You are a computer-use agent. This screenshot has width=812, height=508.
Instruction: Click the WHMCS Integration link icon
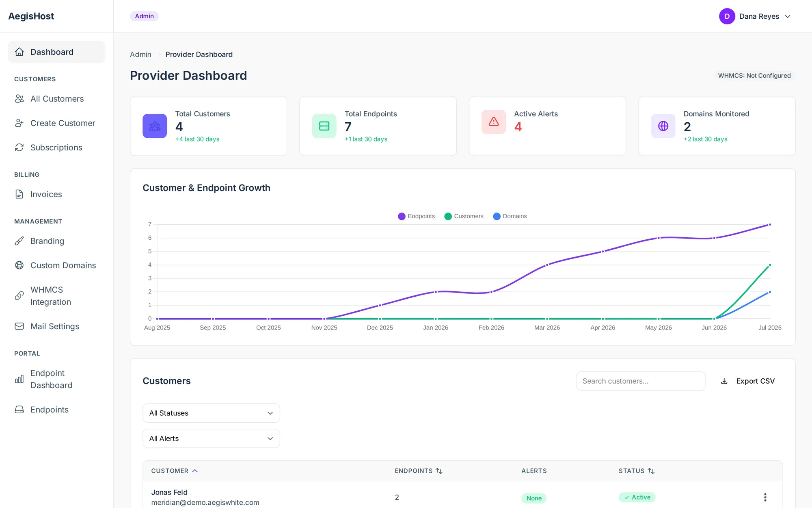[x=19, y=296]
